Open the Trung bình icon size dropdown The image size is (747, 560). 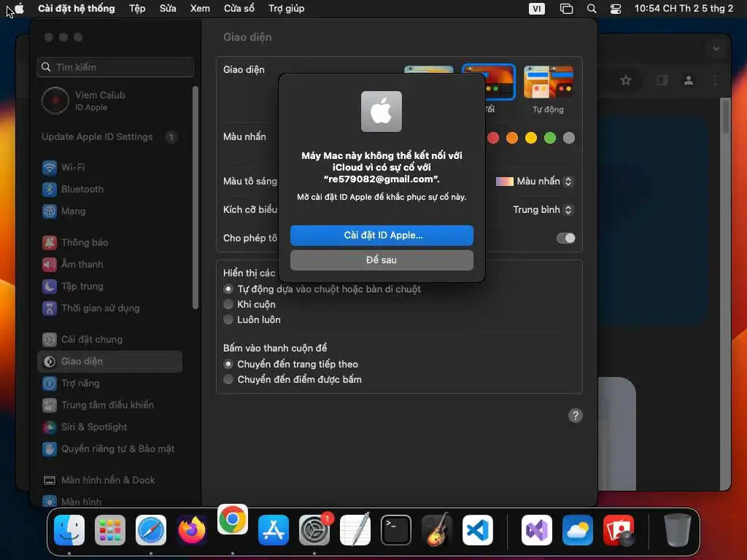click(543, 210)
